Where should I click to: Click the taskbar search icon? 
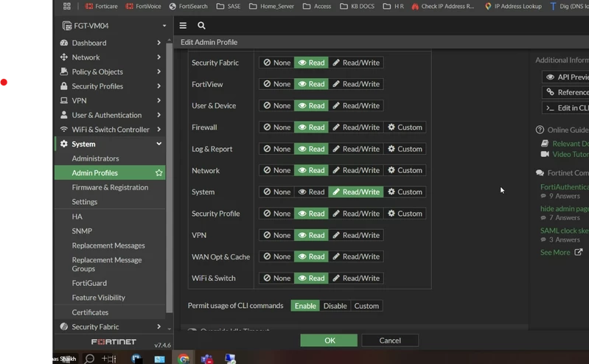pyautogui.click(x=89, y=359)
